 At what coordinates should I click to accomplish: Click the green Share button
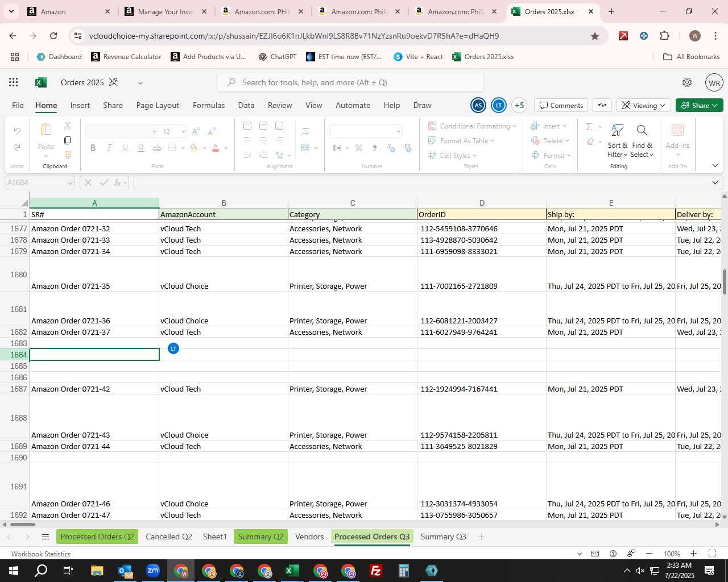click(x=700, y=105)
